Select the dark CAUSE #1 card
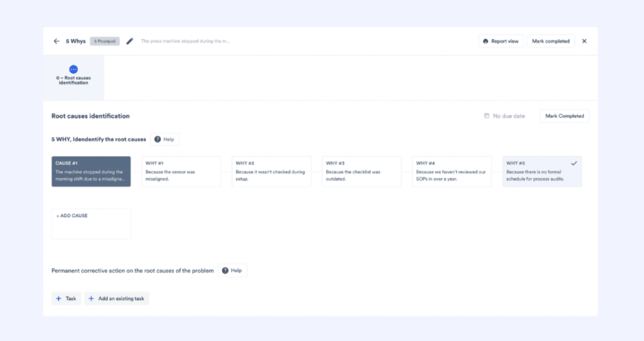The width and height of the screenshot is (644, 341). (x=91, y=171)
